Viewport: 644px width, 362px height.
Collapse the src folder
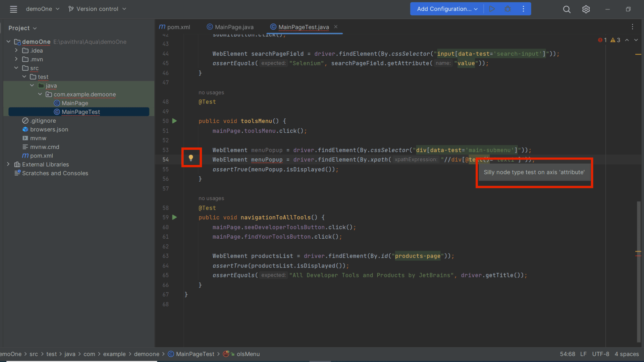[16, 68]
